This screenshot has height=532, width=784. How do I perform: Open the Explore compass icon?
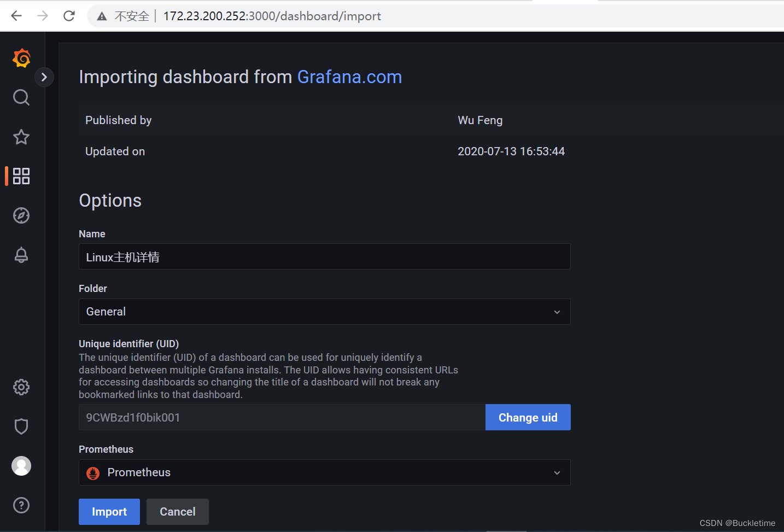[x=21, y=215]
